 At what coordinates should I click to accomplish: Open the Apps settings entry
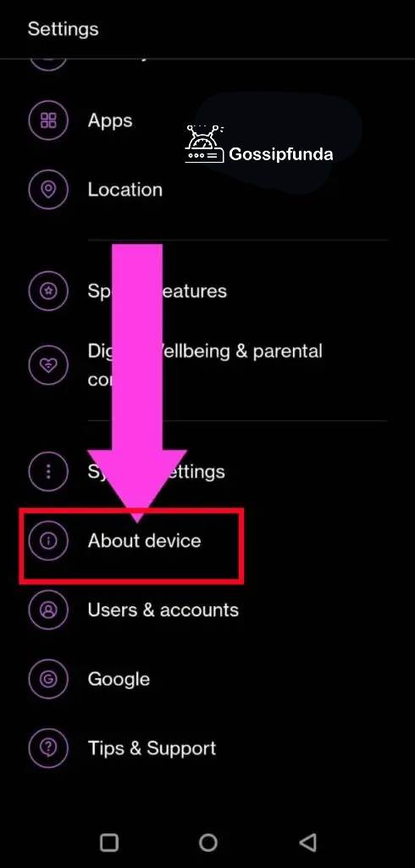(207, 120)
